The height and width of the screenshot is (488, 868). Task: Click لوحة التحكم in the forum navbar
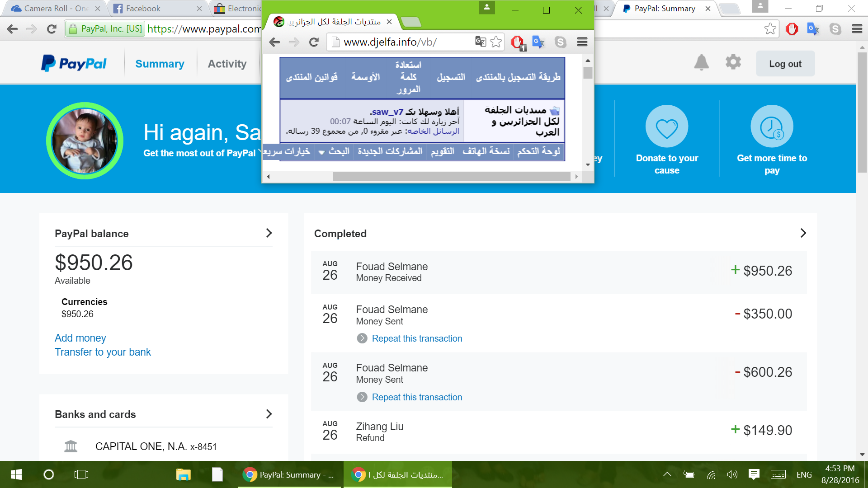click(538, 151)
